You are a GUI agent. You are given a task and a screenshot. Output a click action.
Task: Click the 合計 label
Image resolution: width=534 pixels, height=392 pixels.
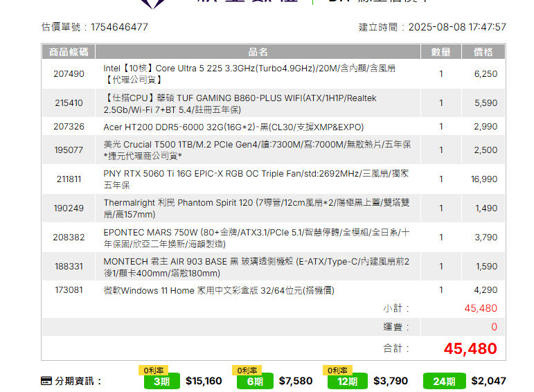click(x=396, y=348)
